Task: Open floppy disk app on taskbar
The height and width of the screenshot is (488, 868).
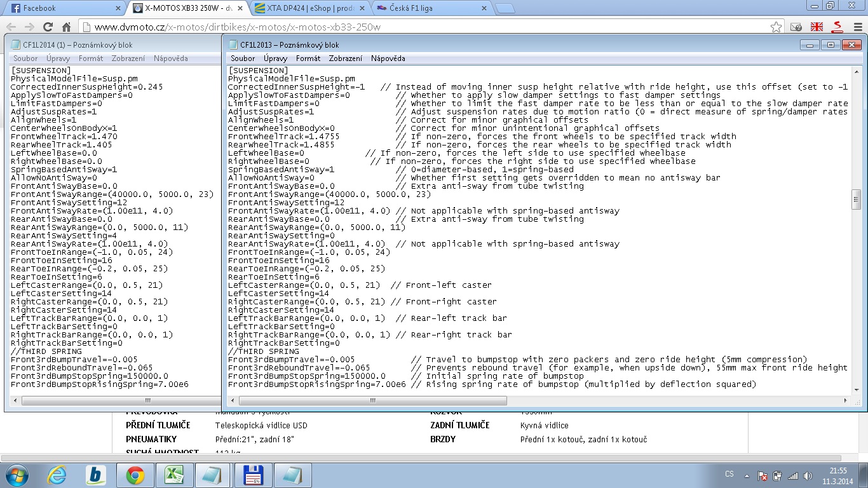Action: pos(253,475)
